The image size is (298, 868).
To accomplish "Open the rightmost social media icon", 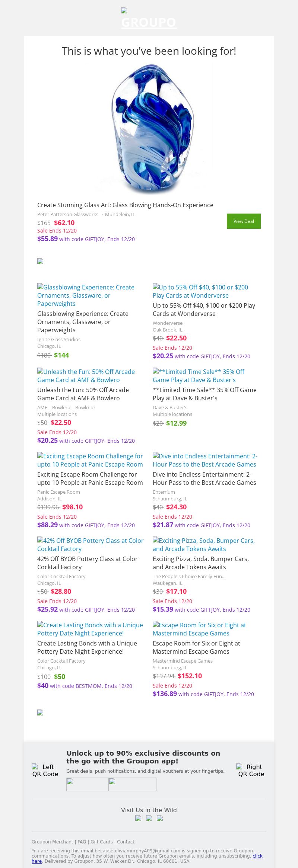I will point(160,818).
